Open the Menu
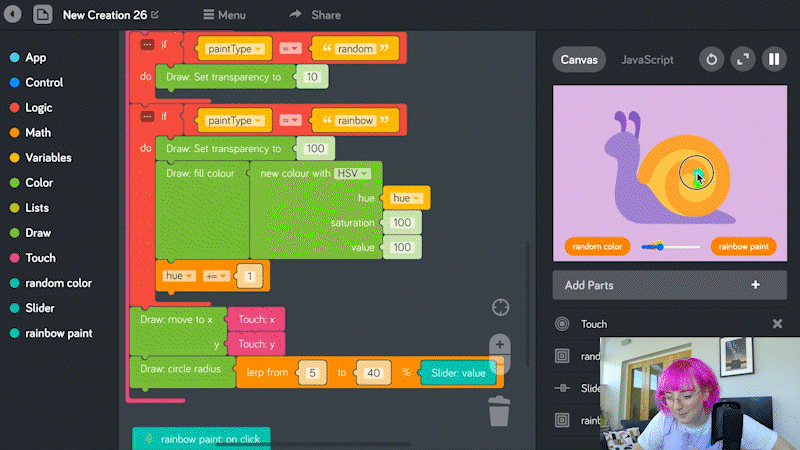800x450 pixels. pos(223,15)
